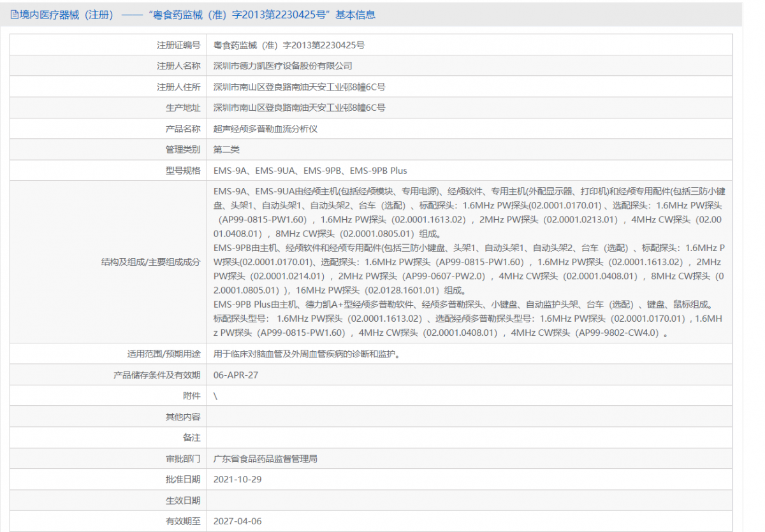Select the 生产地址 row label
The image size is (765, 532).
[x=183, y=108]
